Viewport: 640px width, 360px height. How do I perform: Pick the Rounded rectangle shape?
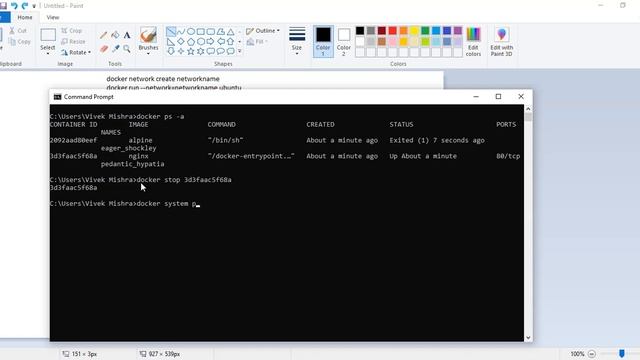tap(211, 31)
